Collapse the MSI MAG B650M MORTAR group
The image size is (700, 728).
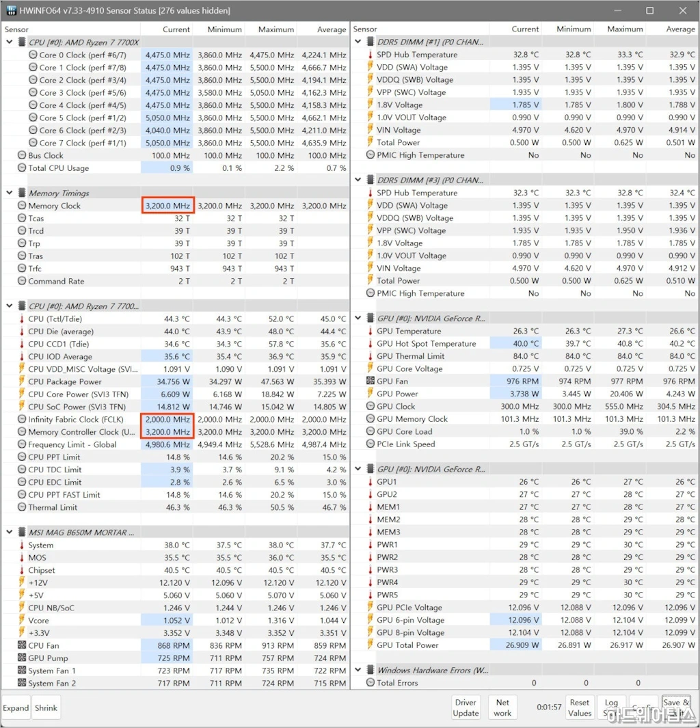click(10, 532)
